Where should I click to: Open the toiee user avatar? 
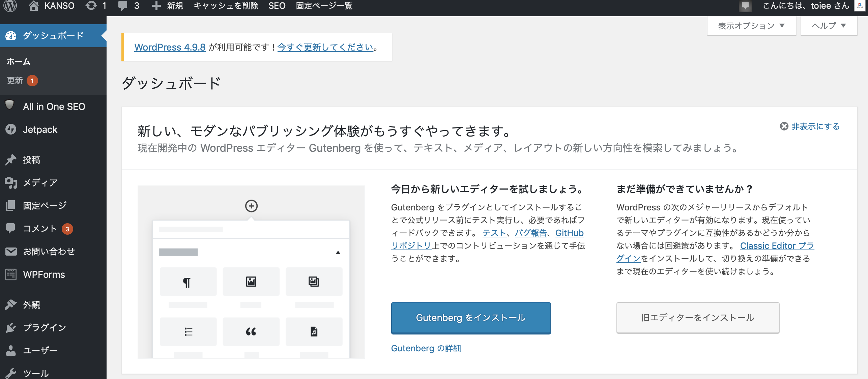coord(860,5)
